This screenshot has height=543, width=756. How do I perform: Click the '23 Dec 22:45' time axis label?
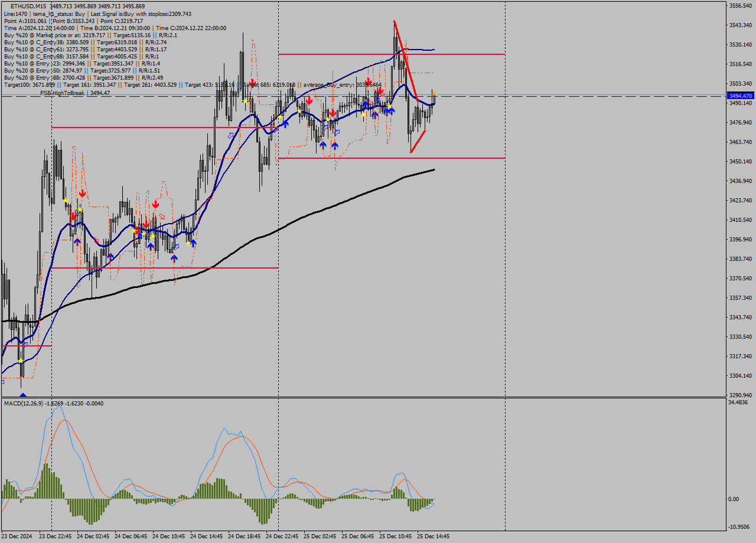(x=56, y=537)
